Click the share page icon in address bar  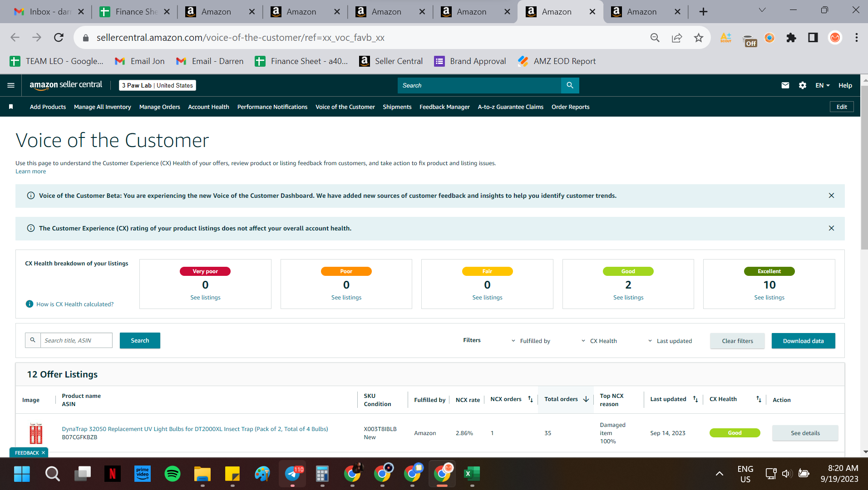point(676,38)
